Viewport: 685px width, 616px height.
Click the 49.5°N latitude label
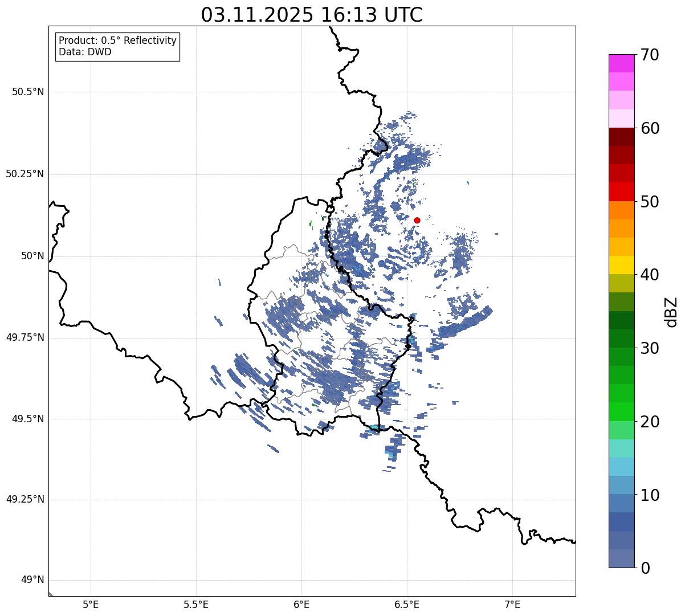pyautogui.click(x=28, y=419)
